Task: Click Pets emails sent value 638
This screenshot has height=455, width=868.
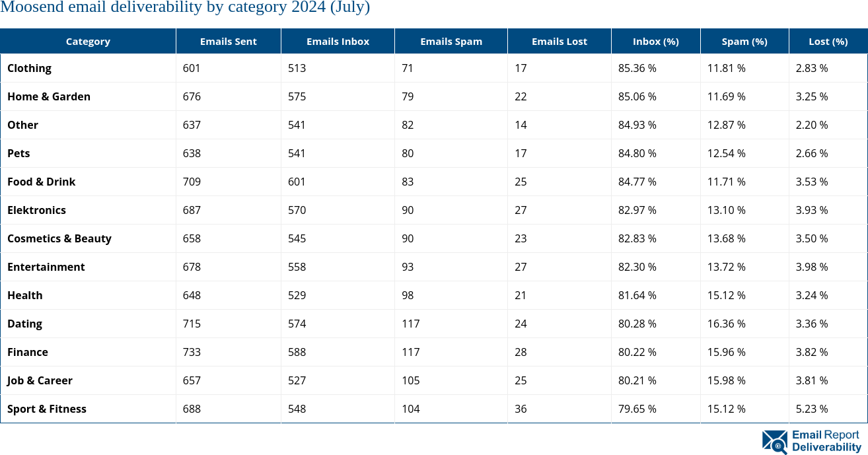Action: pyautogui.click(x=192, y=153)
